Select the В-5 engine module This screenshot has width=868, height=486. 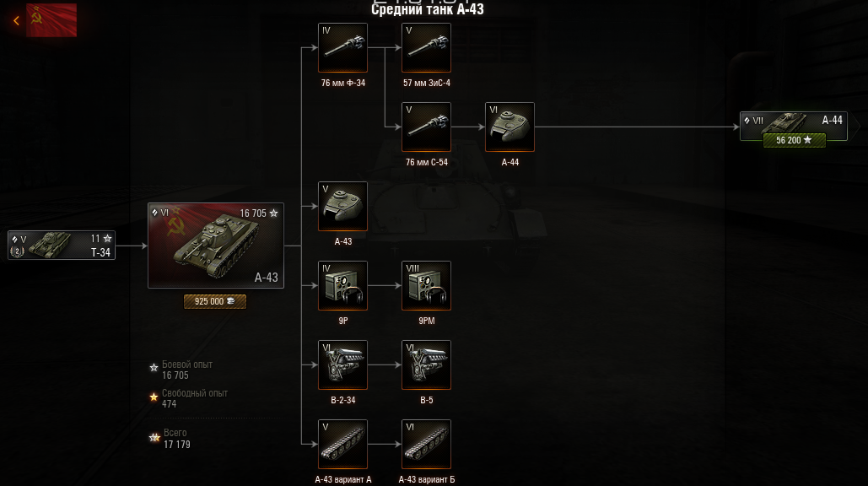[426, 364]
